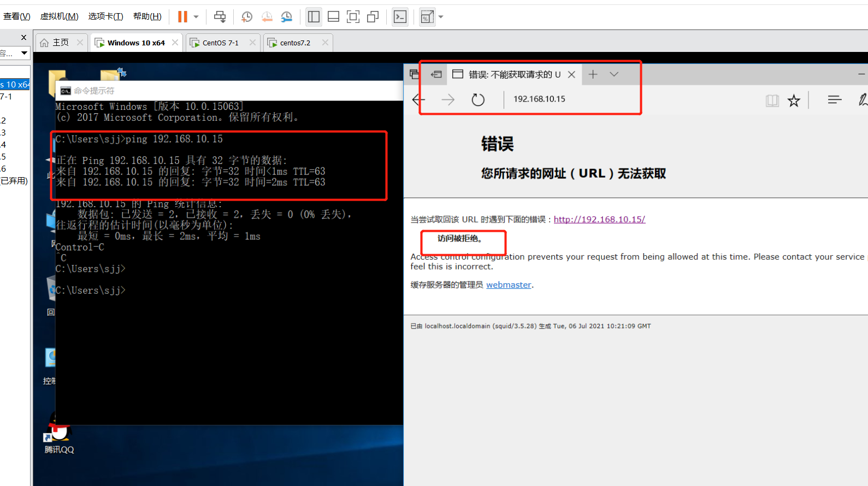Open the 虚拟机(M) menu
The image size is (868, 486).
(59, 16)
